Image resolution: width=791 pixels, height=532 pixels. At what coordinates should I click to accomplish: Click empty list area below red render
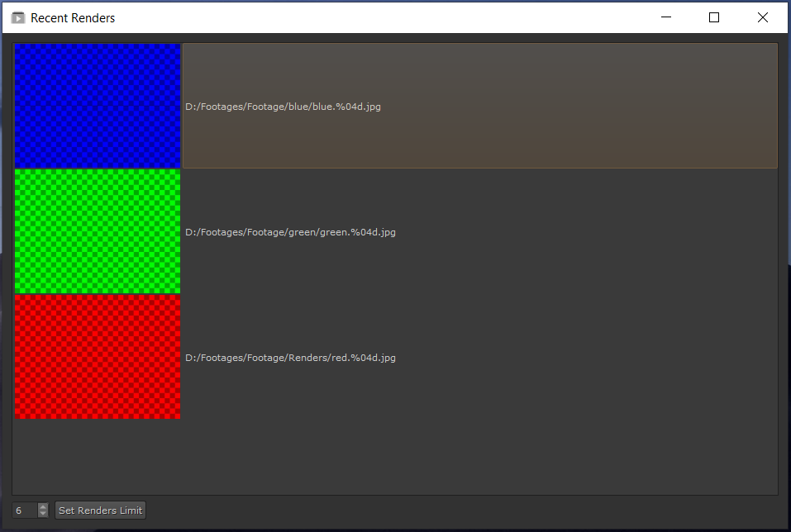395,457
